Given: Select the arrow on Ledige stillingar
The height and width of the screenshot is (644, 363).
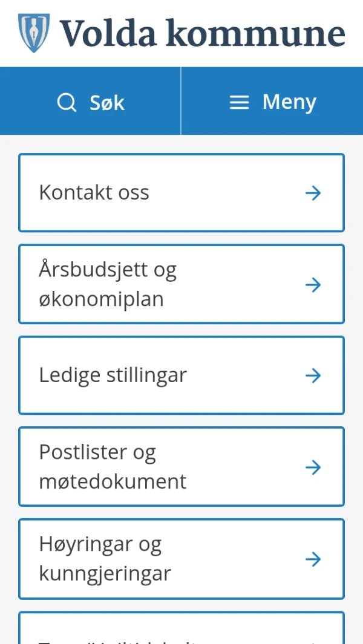Looking at the screenshot, I should click(x=313, y=375).
